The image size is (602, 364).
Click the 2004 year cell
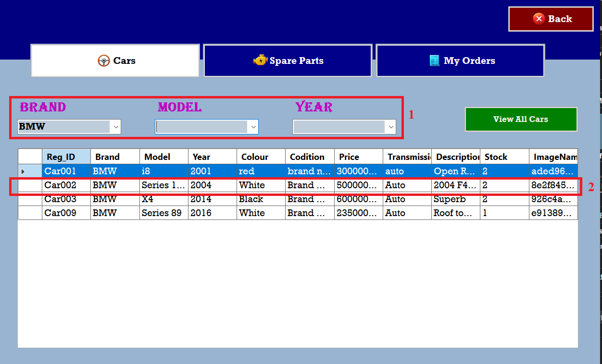click(x=213, y=185)
